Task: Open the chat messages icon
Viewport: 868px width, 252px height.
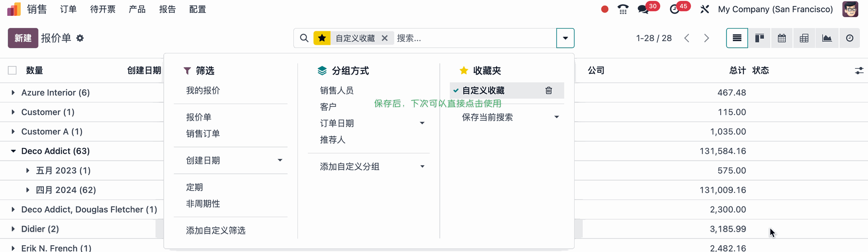Action: tap(643, 9)
